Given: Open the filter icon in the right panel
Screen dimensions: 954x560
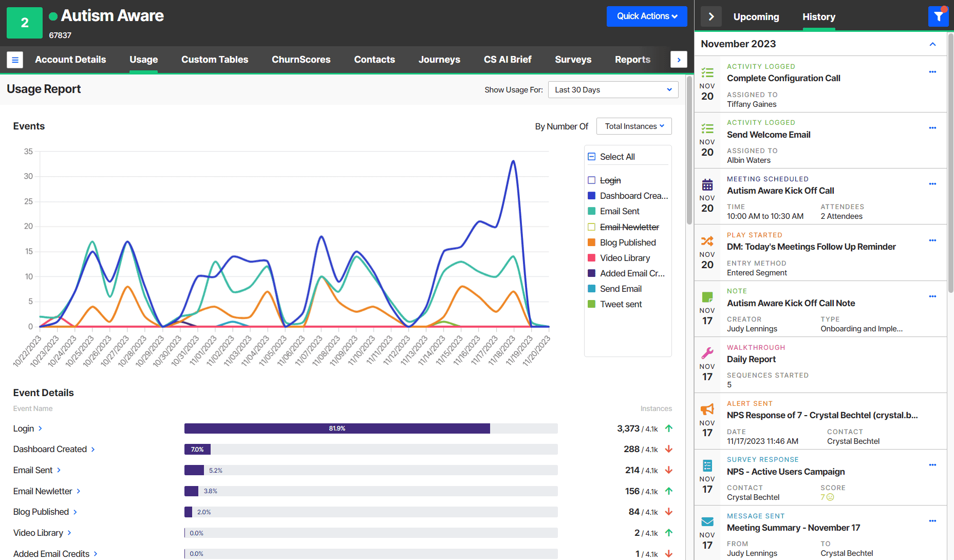Looking at the screenshot, I should (939, 16).
